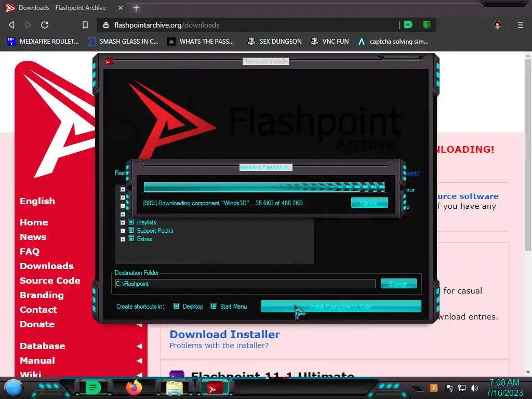Open Branding in site sidebar
532x399 pixels.
tap(42, 295)
